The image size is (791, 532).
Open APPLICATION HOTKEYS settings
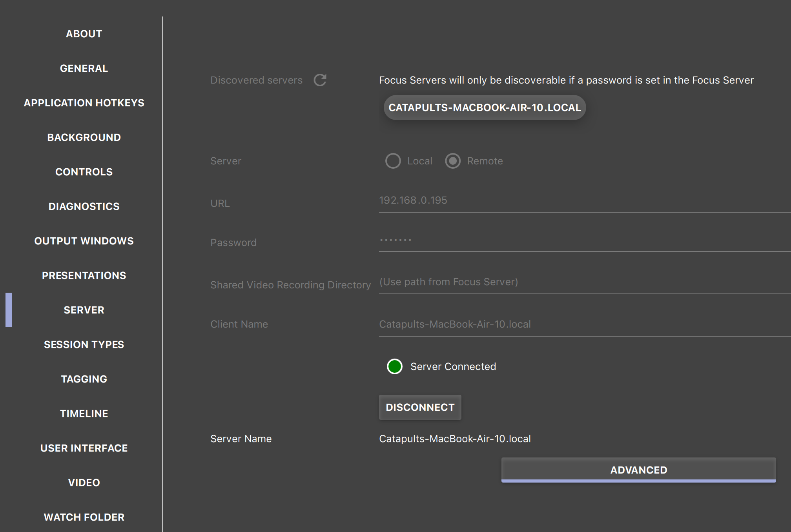coord(84,103)
